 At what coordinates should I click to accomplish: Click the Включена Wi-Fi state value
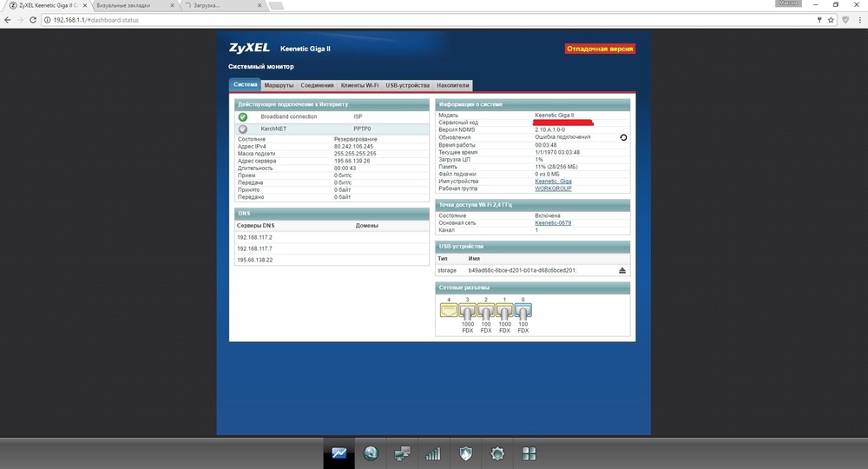click(x=548, y=216)
